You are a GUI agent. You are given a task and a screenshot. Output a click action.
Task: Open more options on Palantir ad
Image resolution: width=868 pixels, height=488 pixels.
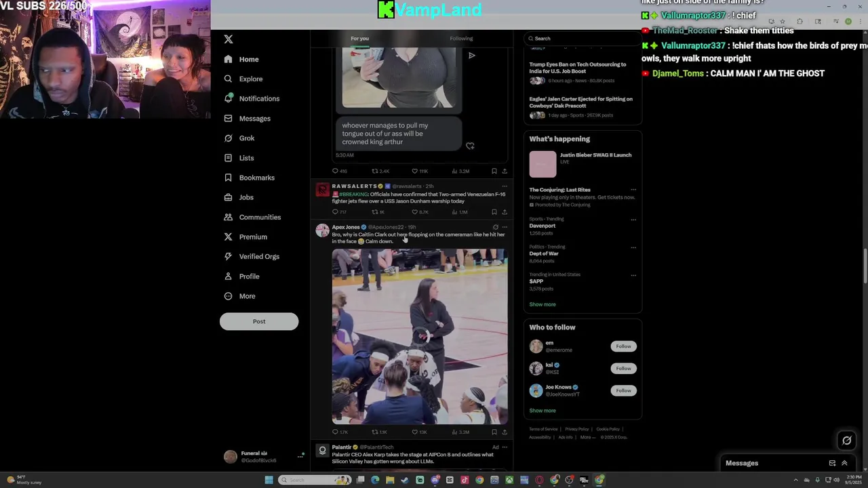(505, 447)
